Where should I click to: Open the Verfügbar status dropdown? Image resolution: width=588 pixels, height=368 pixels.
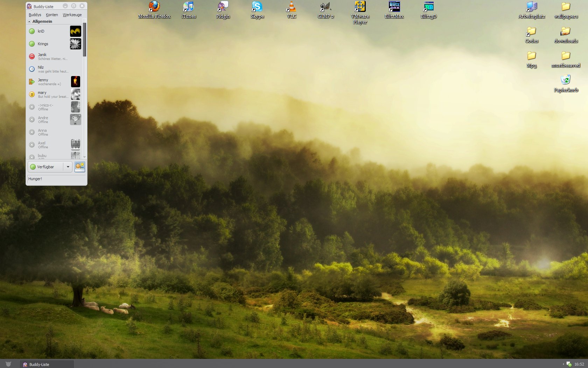pos(68,167)
